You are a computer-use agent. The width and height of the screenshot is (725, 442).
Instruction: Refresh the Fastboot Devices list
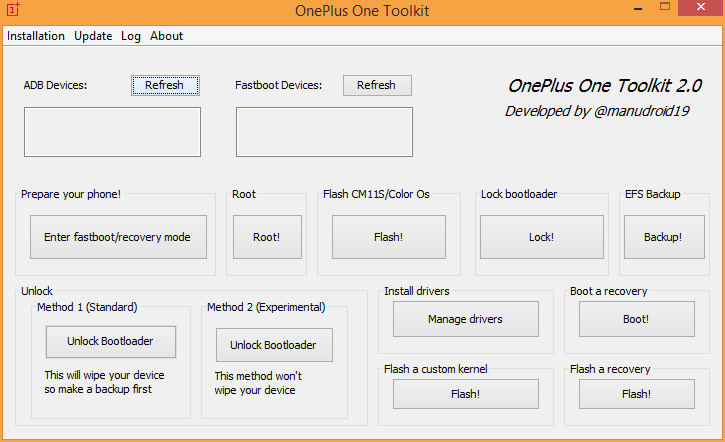377,86
